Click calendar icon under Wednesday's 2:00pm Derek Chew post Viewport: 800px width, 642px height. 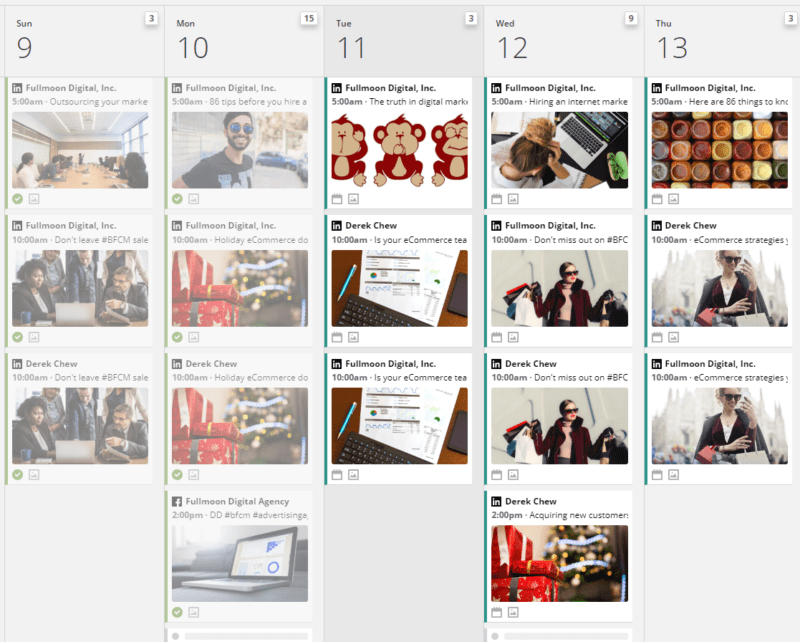coord(497,612)
